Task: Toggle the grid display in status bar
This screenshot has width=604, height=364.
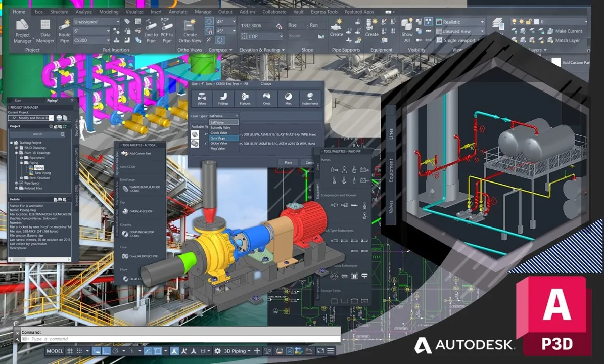Action: click(x=70, y=351)
